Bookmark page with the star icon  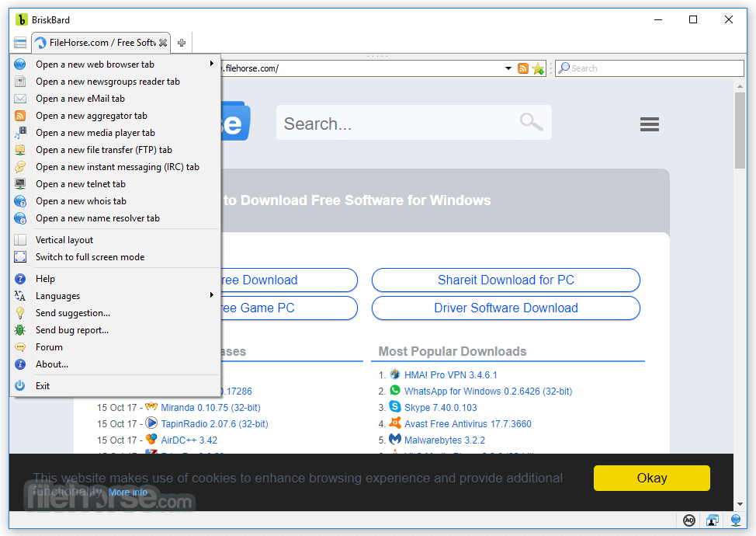click(x=538, y=68)
